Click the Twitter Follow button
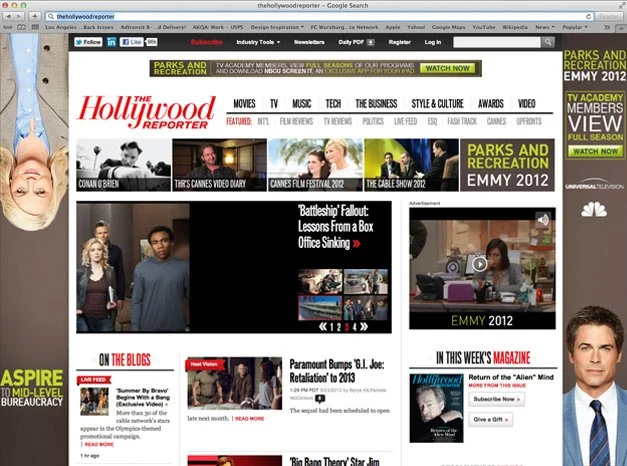Screen dimensions: 627x466 coord(88,42)
